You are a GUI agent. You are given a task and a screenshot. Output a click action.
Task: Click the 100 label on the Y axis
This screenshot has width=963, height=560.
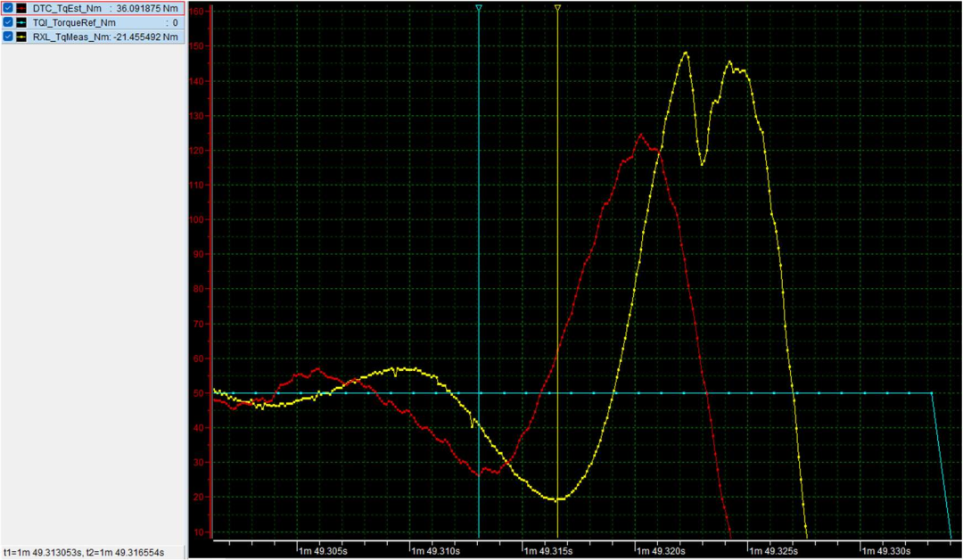click(196, 219)
